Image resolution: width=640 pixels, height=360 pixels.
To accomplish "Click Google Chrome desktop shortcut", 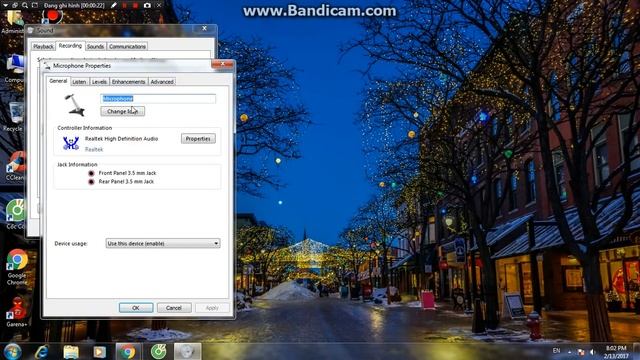I will [x=17, y=267].
